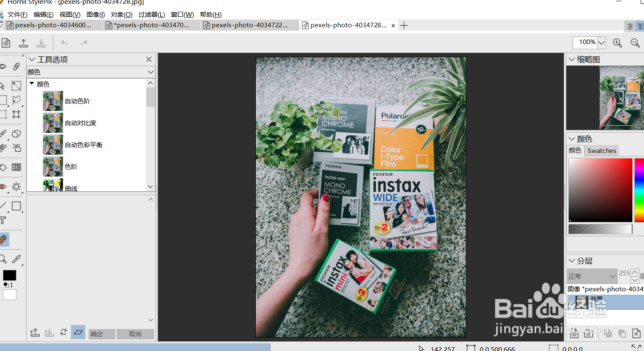Collapse the 颜色 panel on right

coord(571,138)
